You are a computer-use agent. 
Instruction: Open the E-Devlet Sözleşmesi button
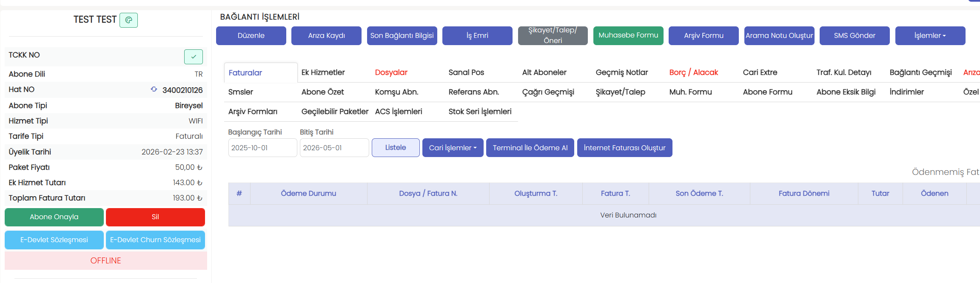[54, 240]
